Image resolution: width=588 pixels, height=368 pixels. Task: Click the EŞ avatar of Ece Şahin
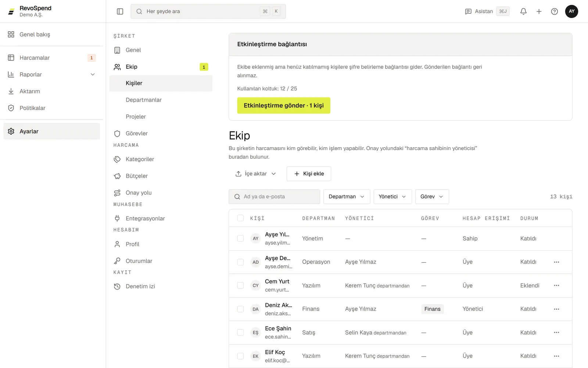[x=255, y=332]
